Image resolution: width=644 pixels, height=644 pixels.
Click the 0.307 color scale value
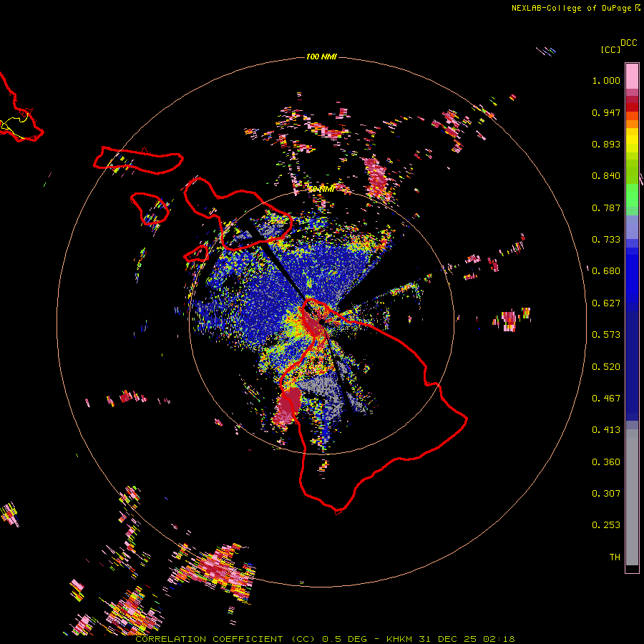click(606, 494)
